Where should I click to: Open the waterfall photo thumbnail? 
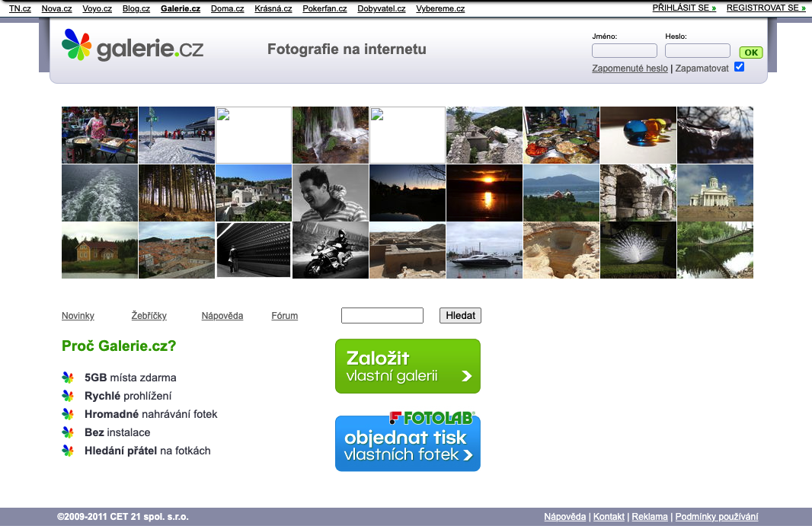pyautogui.click(x=331, y=135)
